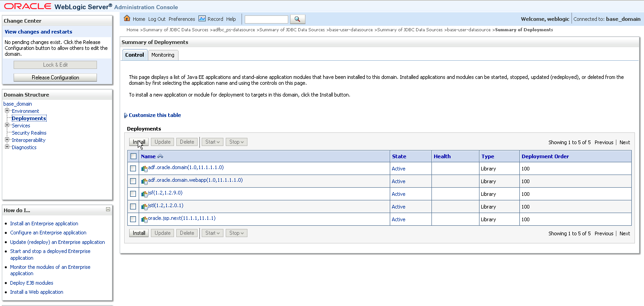This screenshot has width=644, height=306.
Task: Switch to the Control tab
Action: click(135, 55)
